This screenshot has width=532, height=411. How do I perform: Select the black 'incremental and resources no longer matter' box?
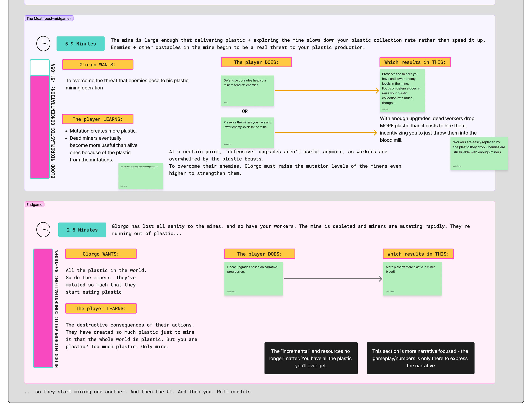311,358
